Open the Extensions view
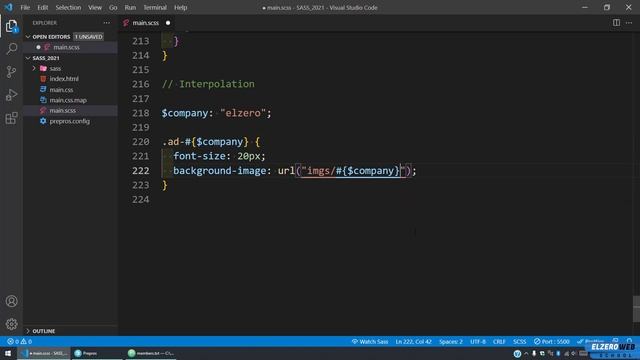The height and width of the screenshot is (360, 640). click(x=11, y=118)
